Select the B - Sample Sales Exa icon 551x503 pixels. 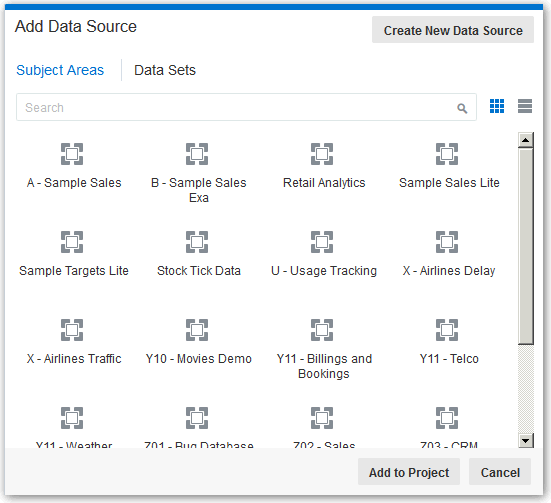click(x=197, y=154)
